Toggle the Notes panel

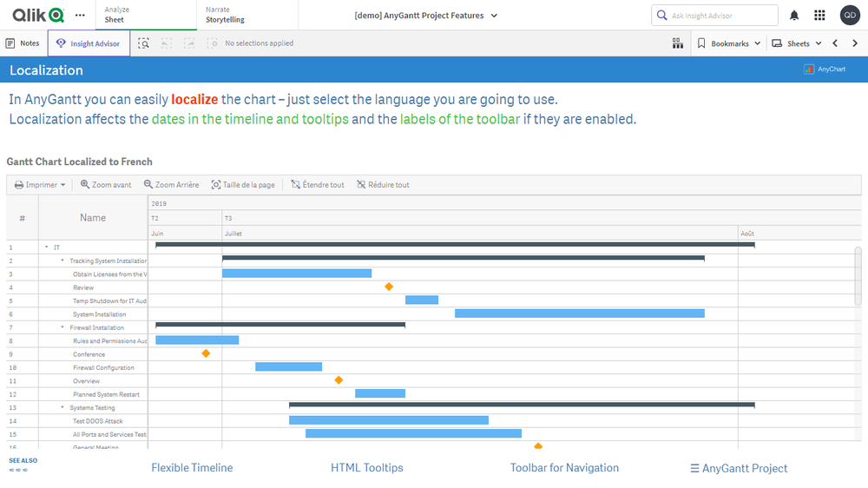click(23, 43)
